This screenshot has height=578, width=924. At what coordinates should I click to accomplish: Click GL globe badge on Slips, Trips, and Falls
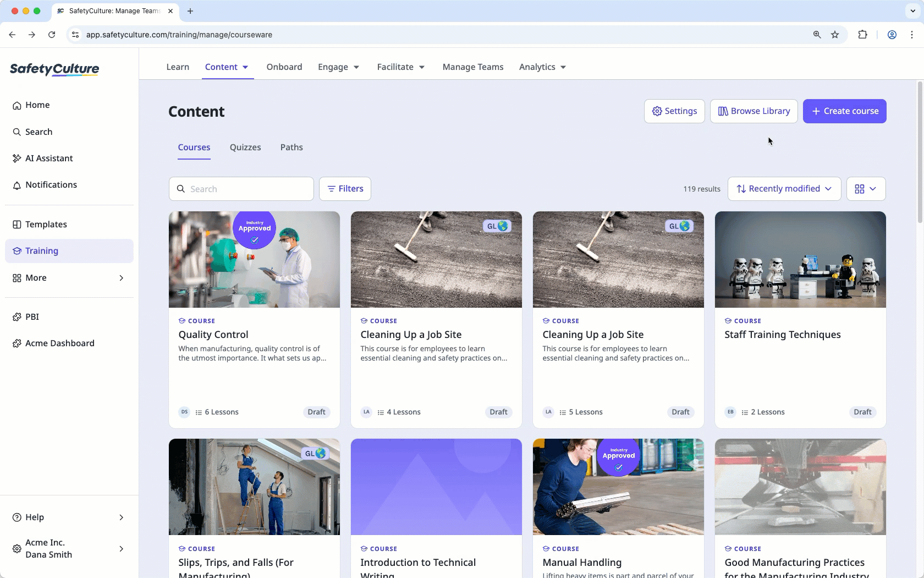(x=315, y=454)
